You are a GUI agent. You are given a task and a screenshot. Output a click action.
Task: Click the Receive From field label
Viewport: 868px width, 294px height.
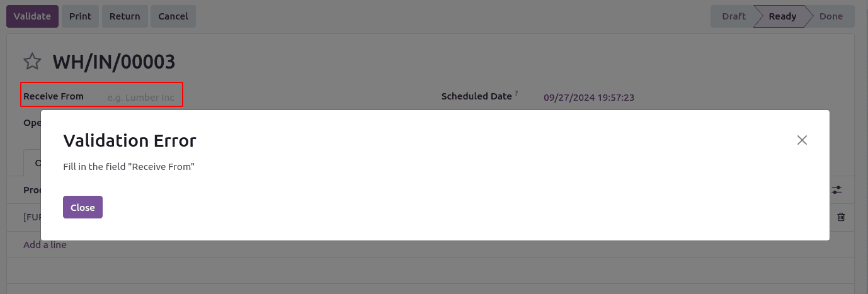[54, 97]
